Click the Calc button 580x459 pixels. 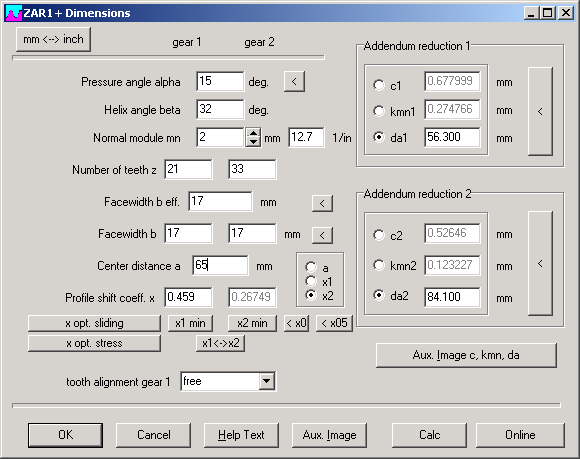(429, 435)
